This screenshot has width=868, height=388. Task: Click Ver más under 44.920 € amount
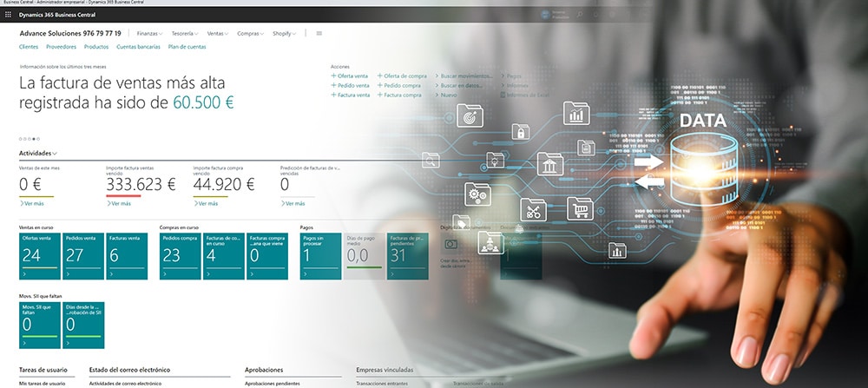[x=206, y=204]
